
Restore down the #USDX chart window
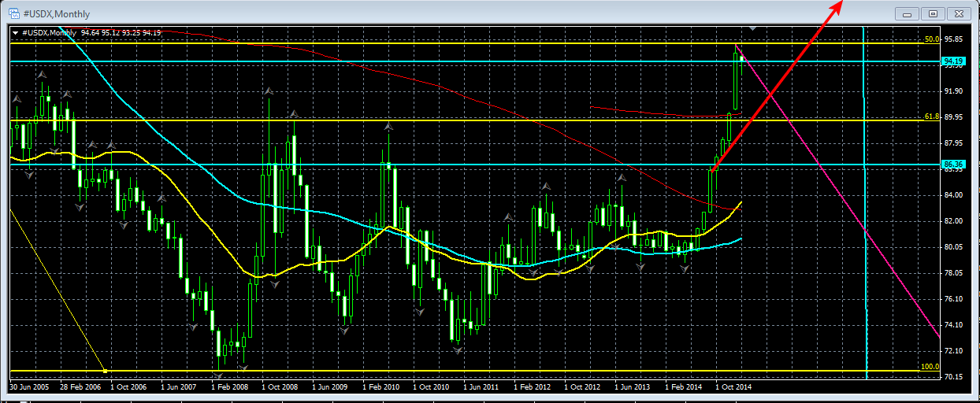[933, 13]
